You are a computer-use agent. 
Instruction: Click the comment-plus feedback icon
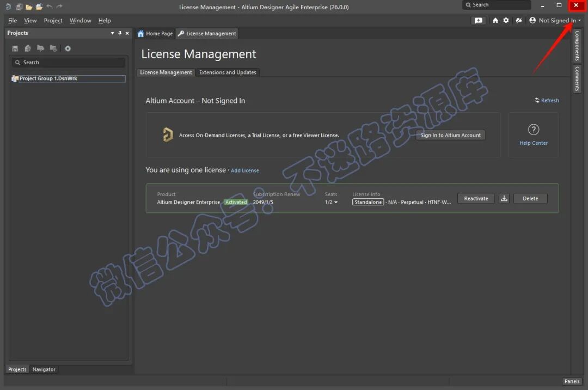point(479,21)
